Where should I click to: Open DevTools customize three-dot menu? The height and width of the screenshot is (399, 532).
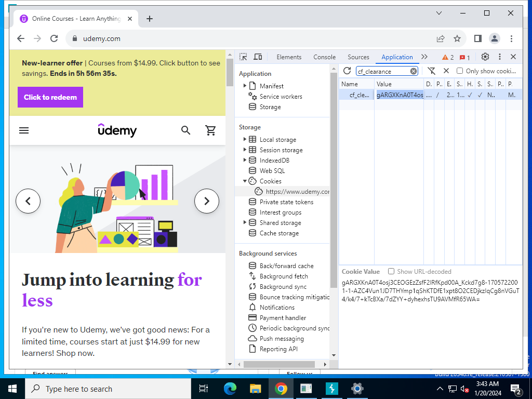click(x=499, y=57)
